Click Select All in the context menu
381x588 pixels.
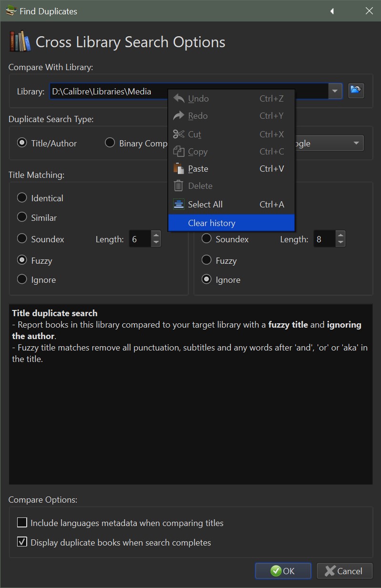(205, 205)
